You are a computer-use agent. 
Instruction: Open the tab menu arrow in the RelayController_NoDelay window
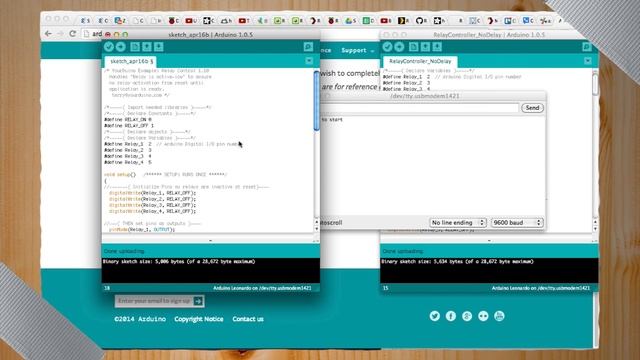coord(588,61)
